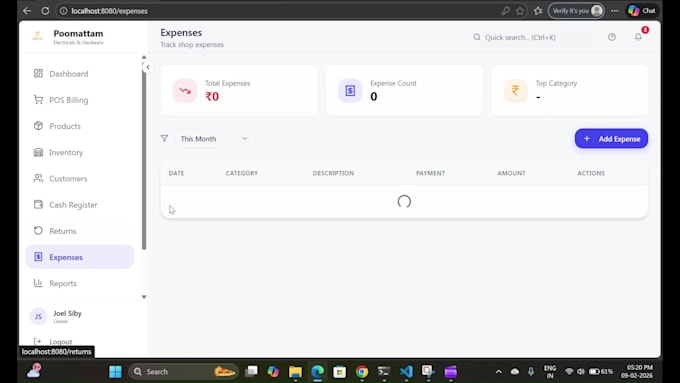
Task: Click the PAYMENT column header
Action: click(431, 173)
